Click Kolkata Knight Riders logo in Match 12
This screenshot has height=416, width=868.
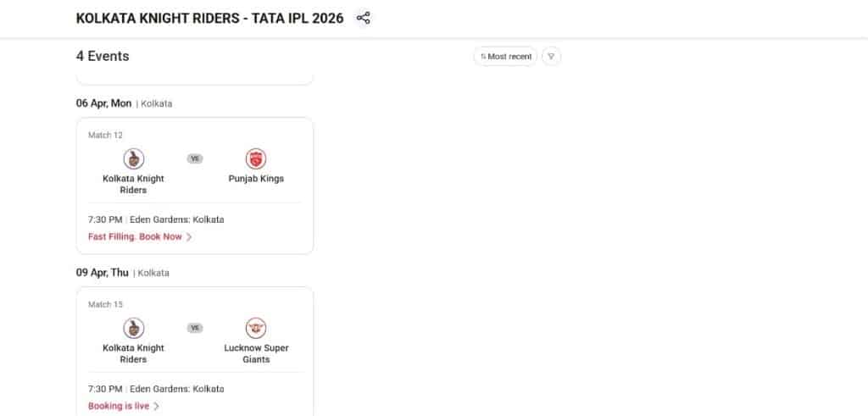coord(133,159)
